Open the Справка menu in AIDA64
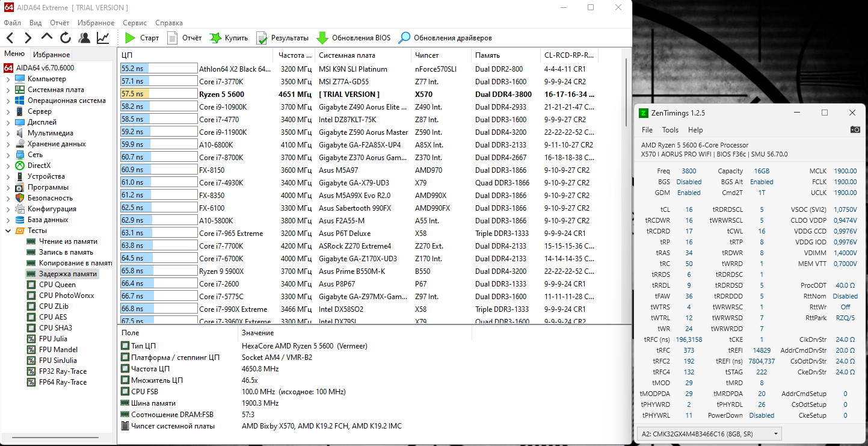Viewport: 868px width, 446px height. [x=169, y=23]
